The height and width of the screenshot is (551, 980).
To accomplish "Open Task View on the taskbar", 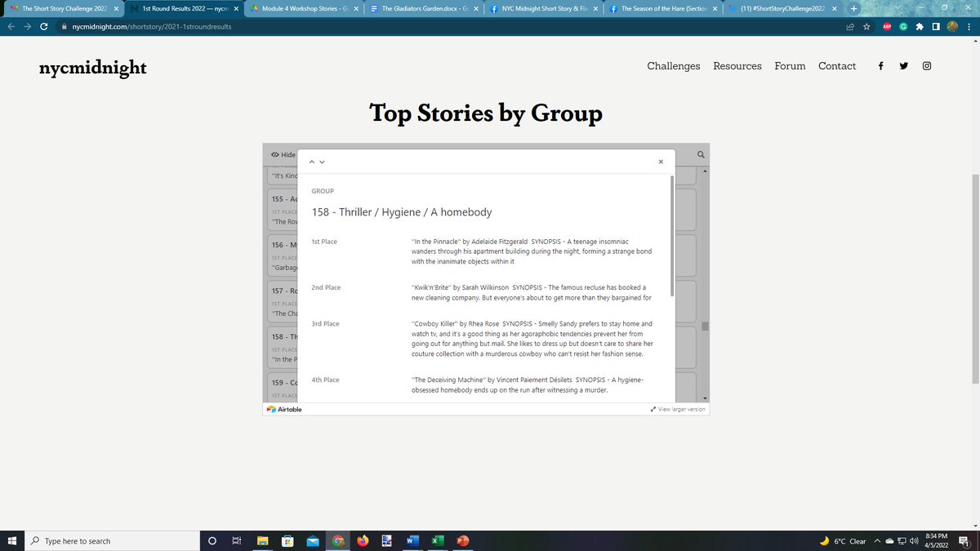I will coord(237,540).
